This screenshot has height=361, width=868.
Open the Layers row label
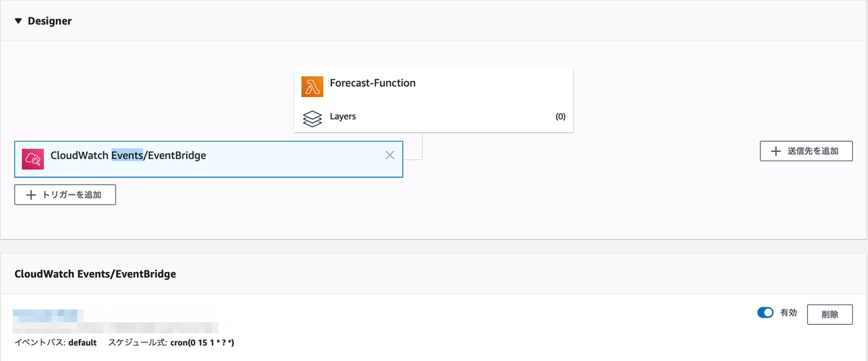[343, 116]
